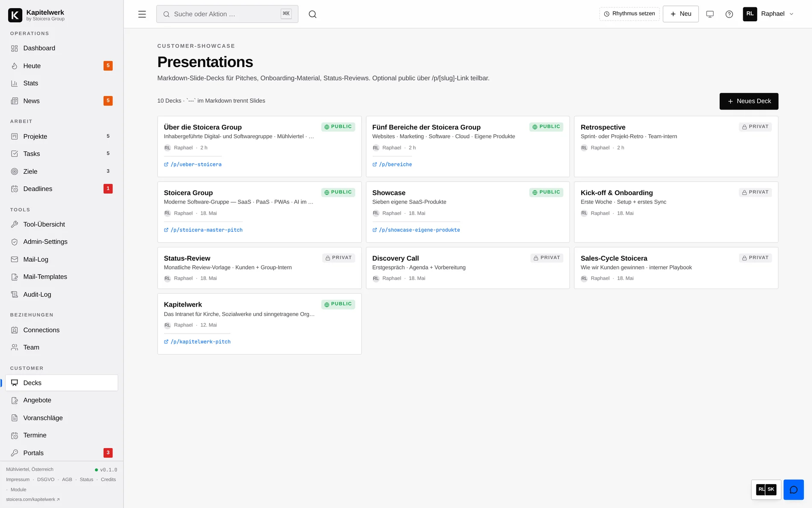The height and width of the screenshot is (508, 812).
Task: Open stoicera.com/kapitelwerk footer link
Action: click(x=33, y=499)
